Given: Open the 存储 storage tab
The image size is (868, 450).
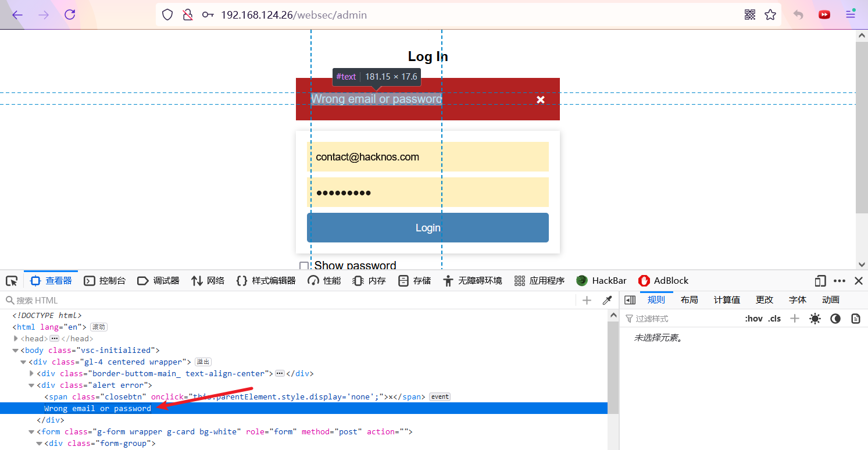Looking at the screenshot, I should [x=414, y=281].
